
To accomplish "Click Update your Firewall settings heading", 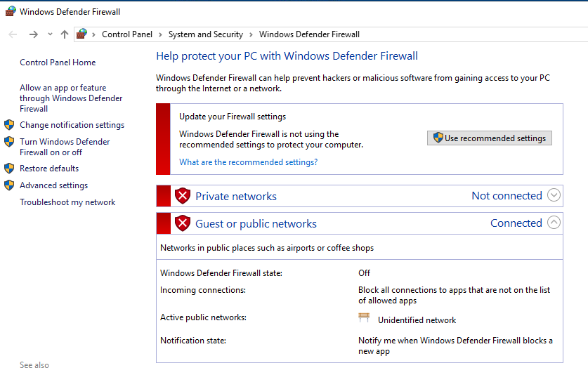I will coord(233,117).
